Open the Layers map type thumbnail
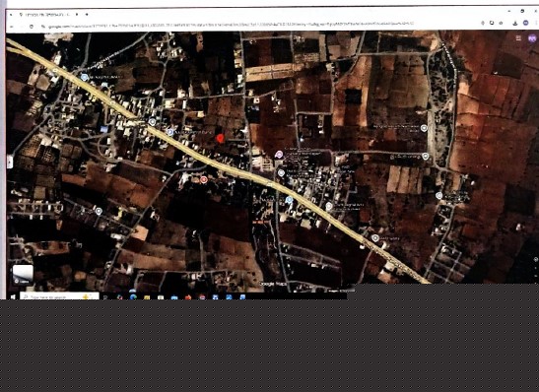The height and width of the screenshot is (392, 539). (23, 275)
